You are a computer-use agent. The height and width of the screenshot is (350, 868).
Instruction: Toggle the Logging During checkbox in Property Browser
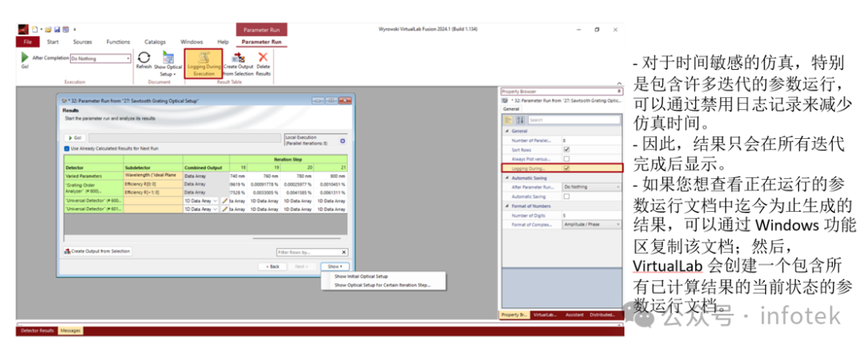point(567,168)
